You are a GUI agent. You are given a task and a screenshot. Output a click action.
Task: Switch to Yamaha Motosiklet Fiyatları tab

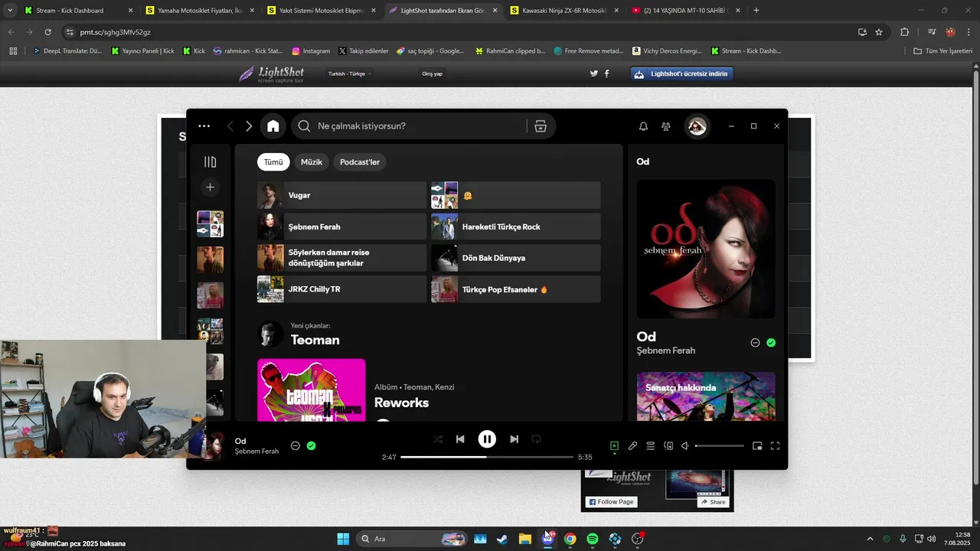(x=200, y=11)
